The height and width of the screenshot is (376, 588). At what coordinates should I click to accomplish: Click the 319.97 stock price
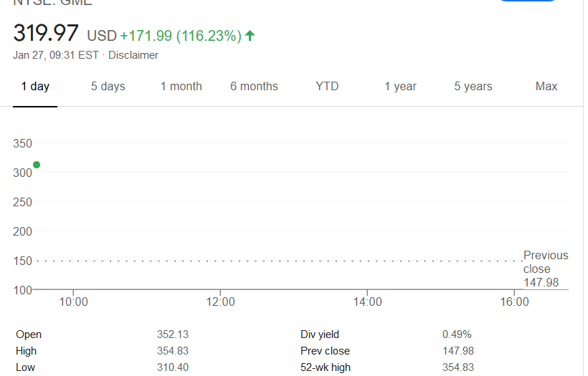pos(45,33)
